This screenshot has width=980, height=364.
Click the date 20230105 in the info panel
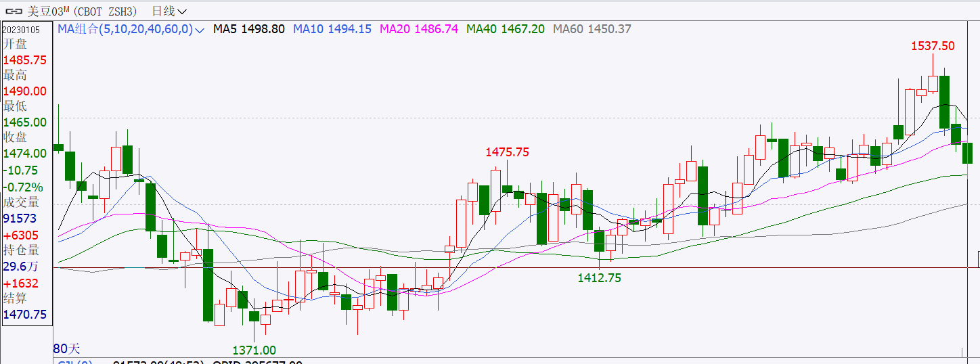(x=21, y=29)
